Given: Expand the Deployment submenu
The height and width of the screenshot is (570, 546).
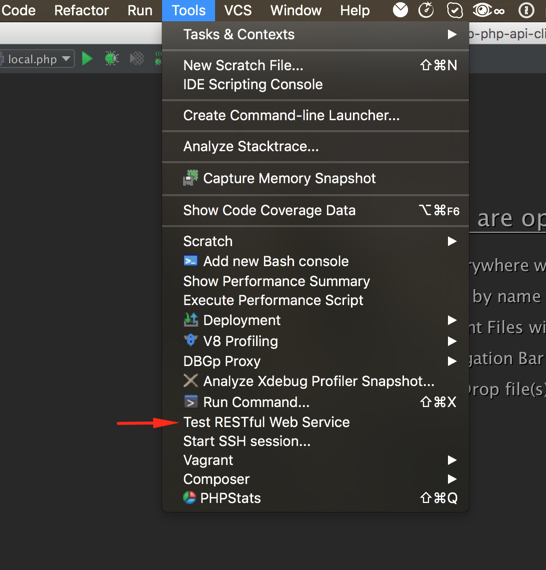Looking at the screenshot, I should pyautogui.click(x=315, y=320).
